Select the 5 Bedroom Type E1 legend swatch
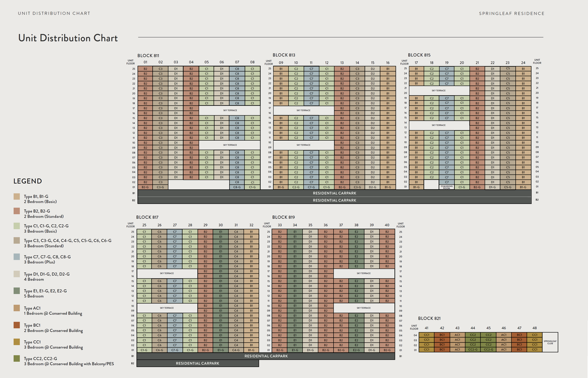 click(16, 291)
